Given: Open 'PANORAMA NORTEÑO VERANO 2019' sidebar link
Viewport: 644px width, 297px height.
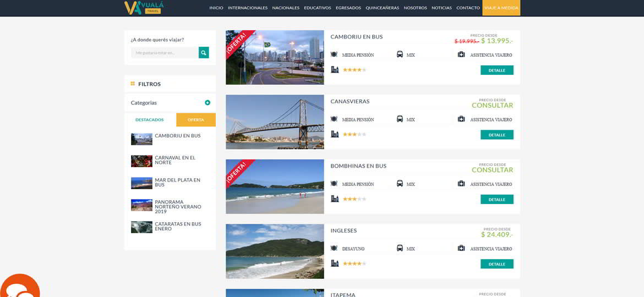Looking at the screenshot, I should pyautogui.click(x=178, y=206).
